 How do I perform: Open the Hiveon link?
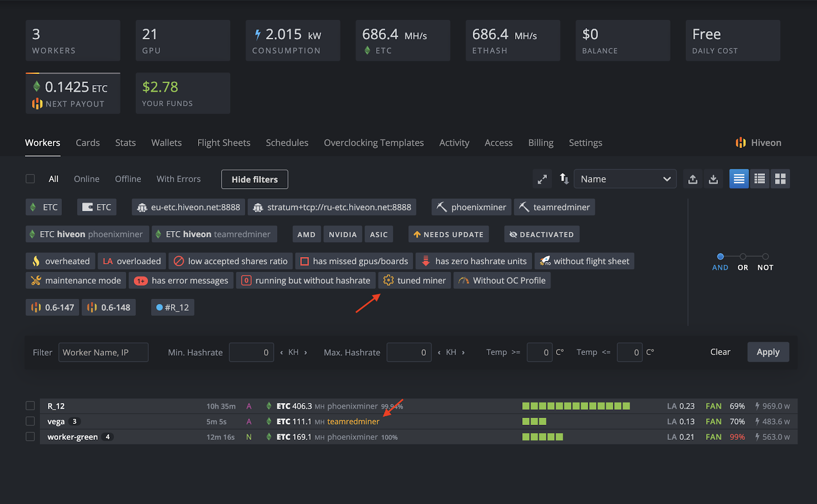tap(758, 143)
